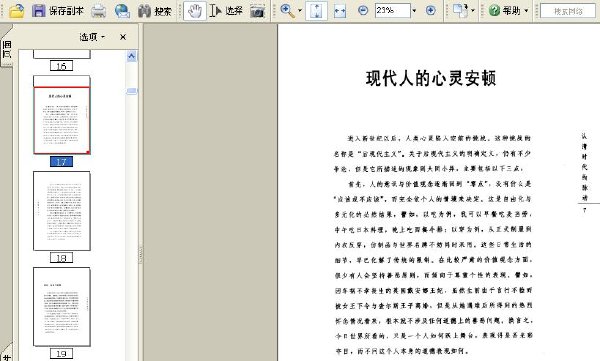Image resolution: width=600 pixels, height=361 pixels.
Task: Click the Open file folder icon
Action: (17, 11)
